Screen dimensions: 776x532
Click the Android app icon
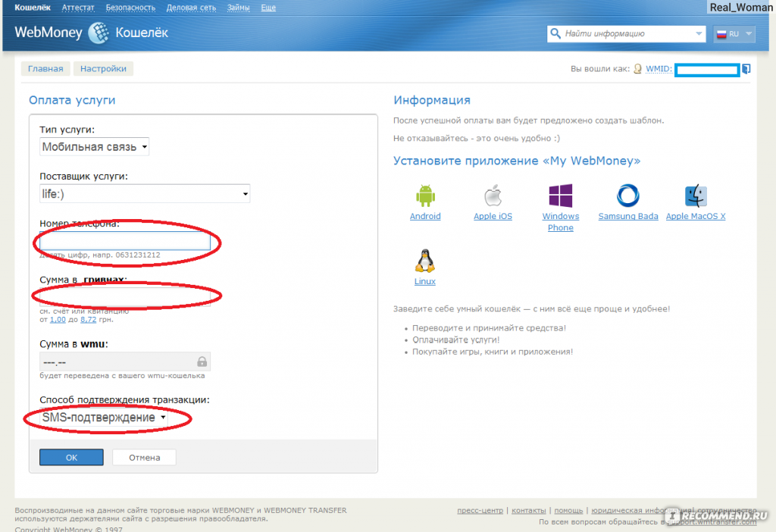(x=425, y=196)
